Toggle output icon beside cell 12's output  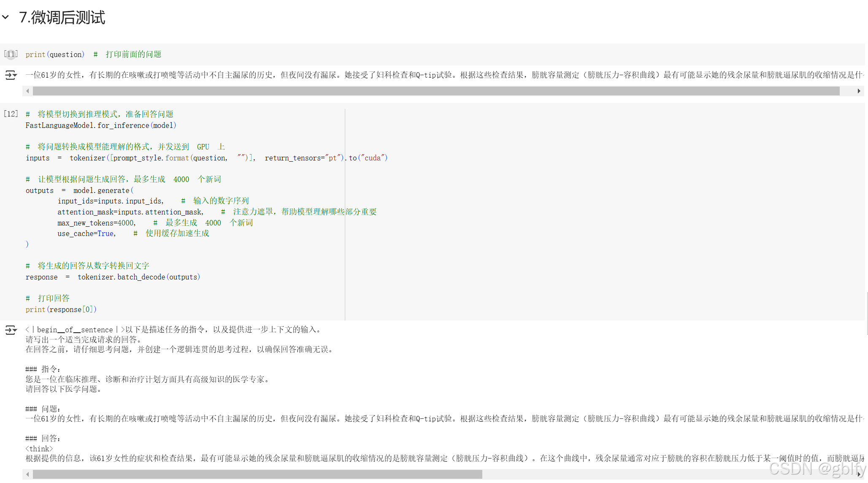point(11,330)
